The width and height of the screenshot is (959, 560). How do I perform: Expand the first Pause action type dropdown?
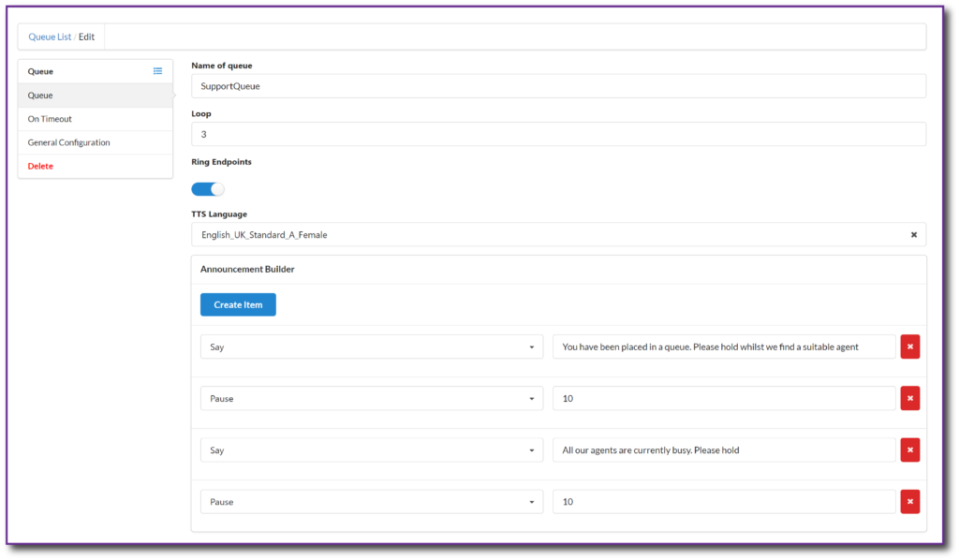372,399
